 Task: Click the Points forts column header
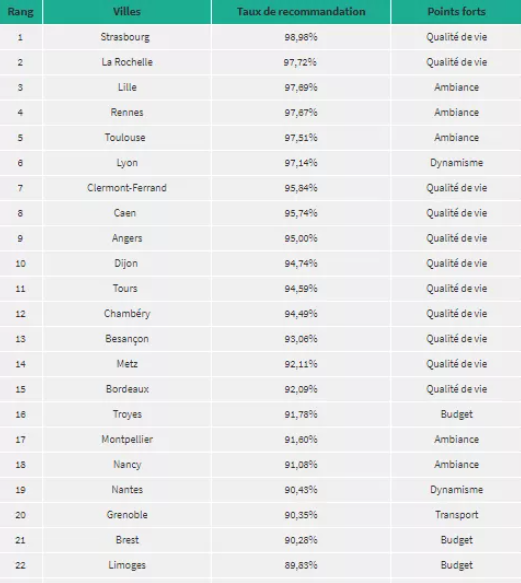(456, 12)
